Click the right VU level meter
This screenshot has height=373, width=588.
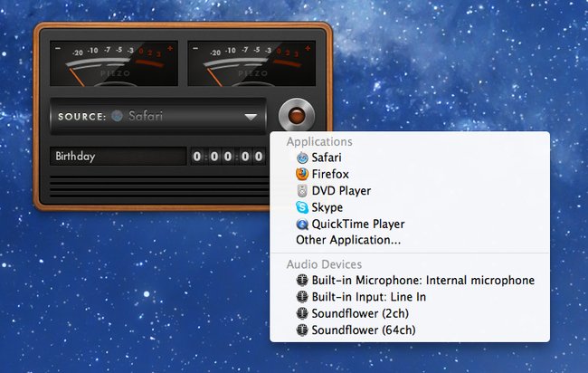251,63
